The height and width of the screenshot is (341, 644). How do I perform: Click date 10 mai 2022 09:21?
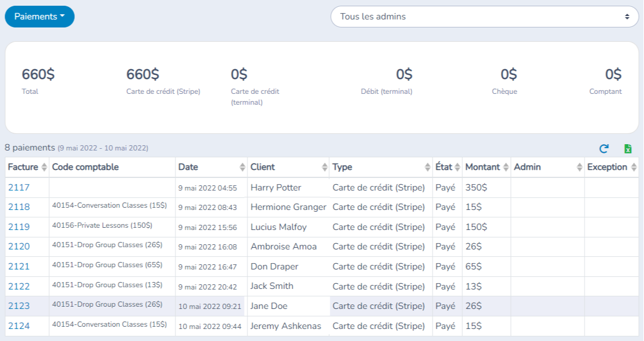(210, 307)
